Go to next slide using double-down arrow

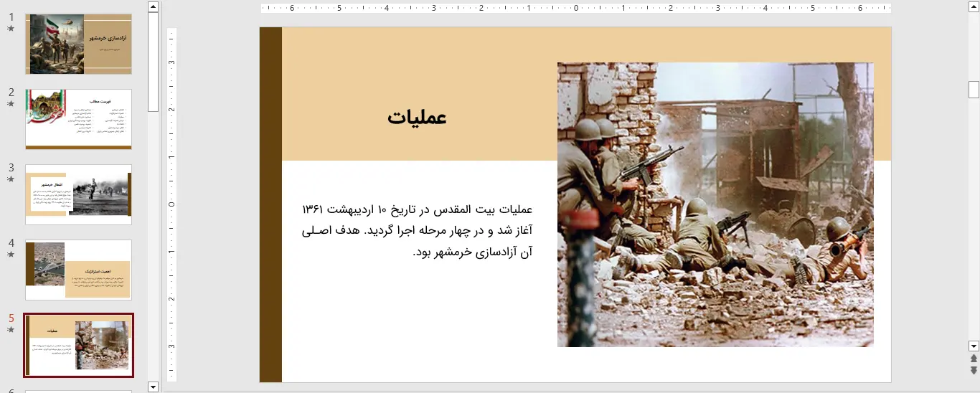[974, 370]
